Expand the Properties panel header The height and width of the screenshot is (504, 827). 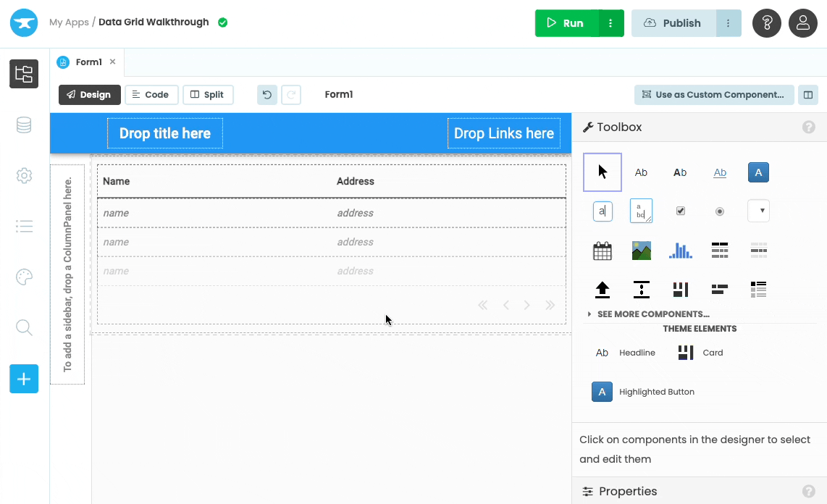pyautogui.click(x=700, y=492)
